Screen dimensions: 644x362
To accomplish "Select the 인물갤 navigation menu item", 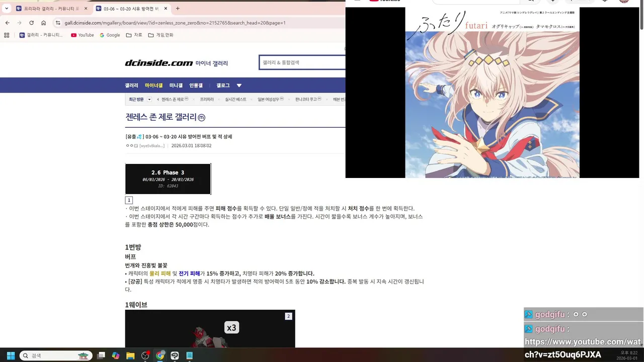I will tap(196, 85).
